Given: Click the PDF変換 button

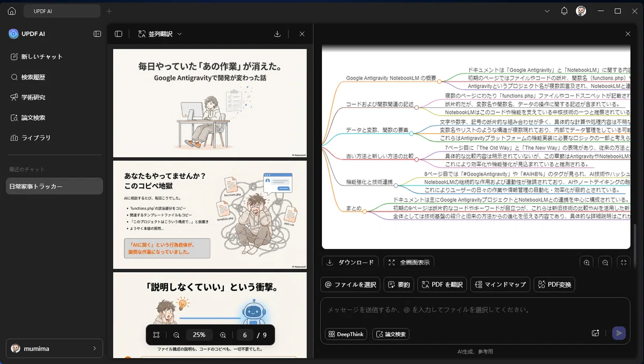Looking at the screenshot, I should tap(554, 285).
